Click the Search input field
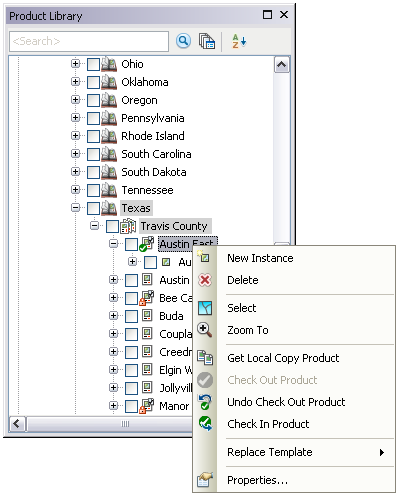The width and height of the screenshot is (397, 496). coord(89,41)
